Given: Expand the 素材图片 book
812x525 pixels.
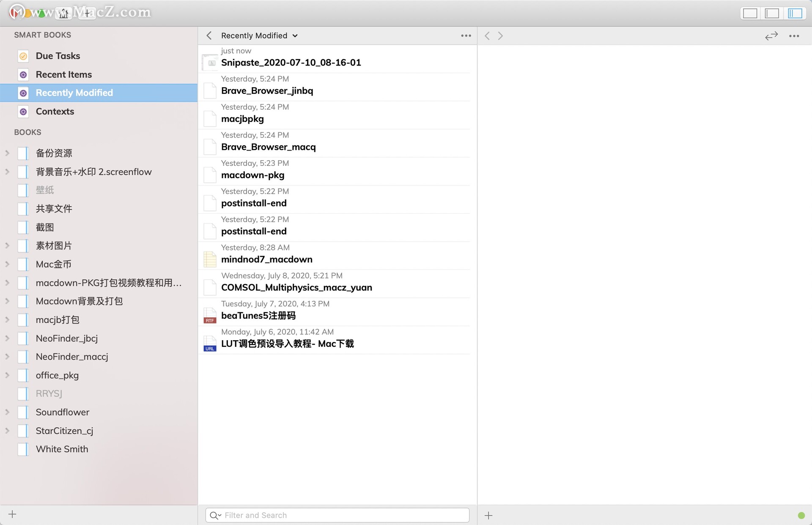Looking at the screenshot, I should coord(7,245).
